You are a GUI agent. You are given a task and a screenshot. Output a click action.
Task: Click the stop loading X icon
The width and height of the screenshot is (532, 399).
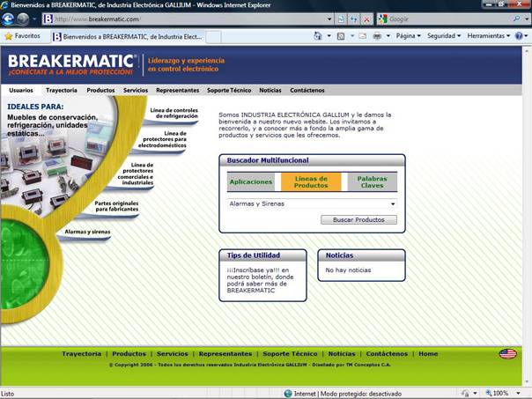[366, 18]
